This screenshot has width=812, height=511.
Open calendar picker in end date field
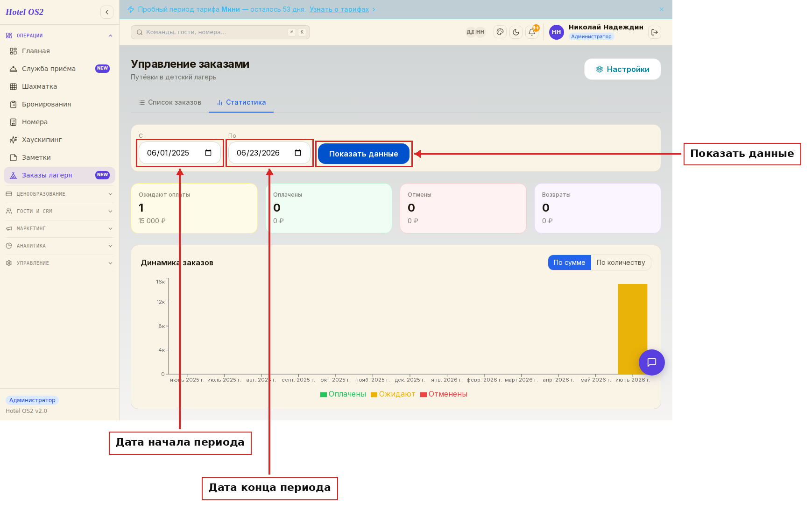tap(298, 153)
